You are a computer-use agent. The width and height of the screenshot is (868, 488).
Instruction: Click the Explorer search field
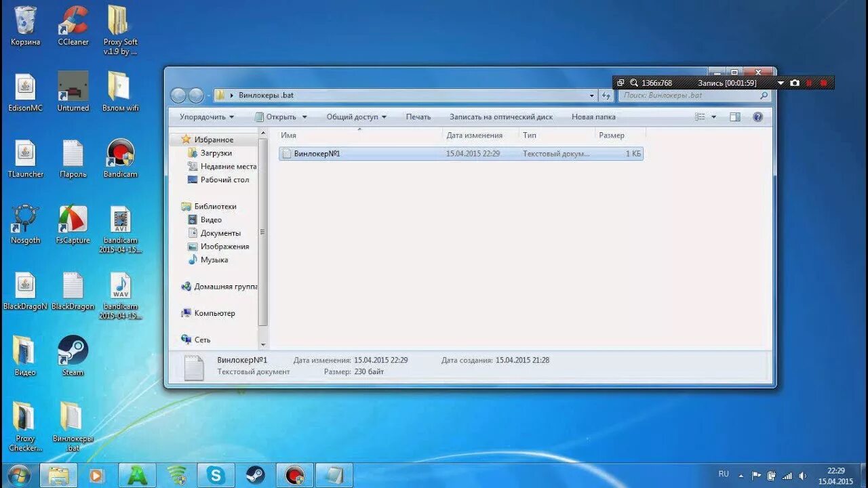click(695, 96)
